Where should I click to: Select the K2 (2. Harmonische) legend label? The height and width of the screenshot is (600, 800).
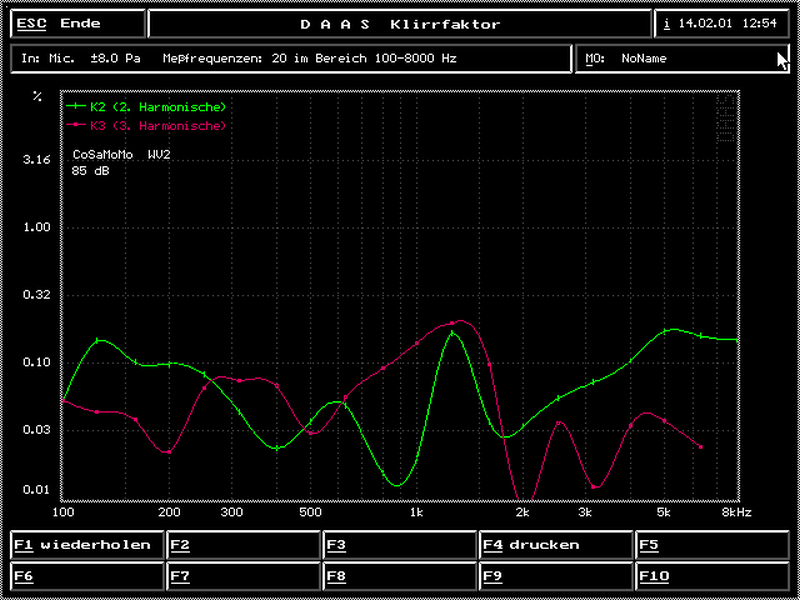(158, 106)
